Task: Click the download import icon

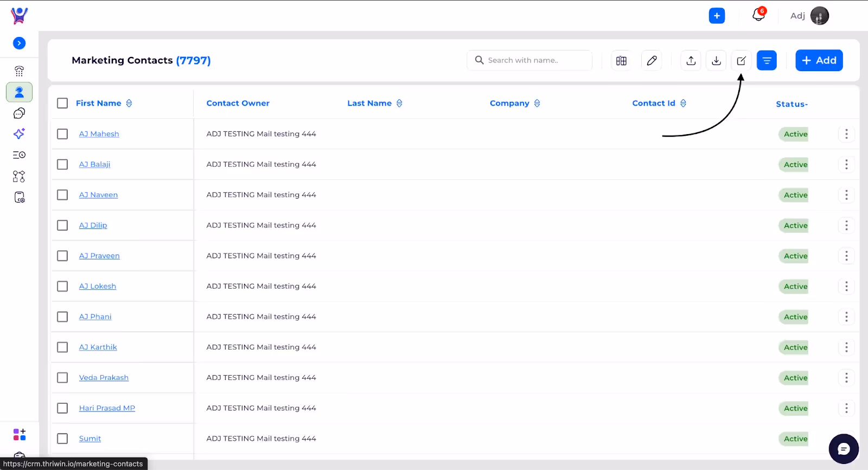Action: coord(716,60)
